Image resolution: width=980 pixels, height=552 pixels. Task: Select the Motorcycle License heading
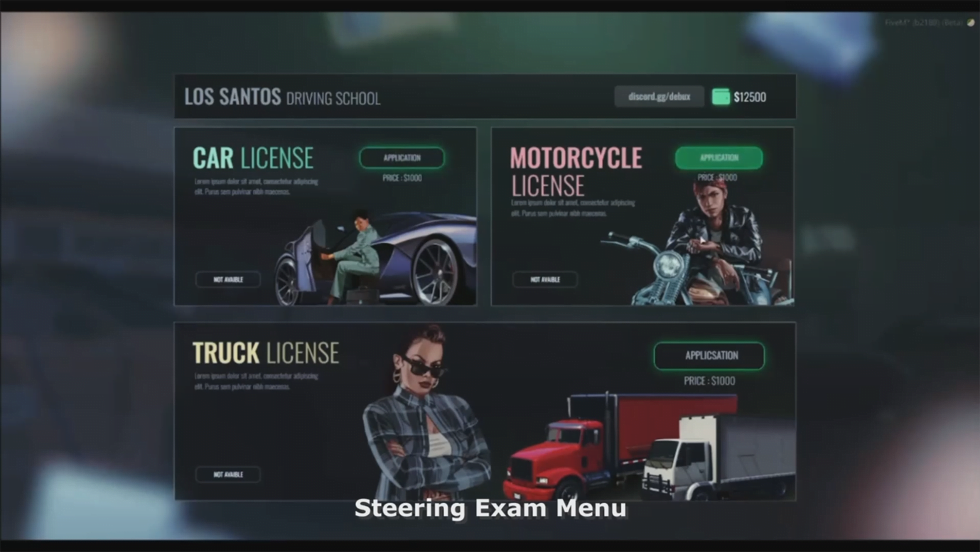(x=576, y=171)
